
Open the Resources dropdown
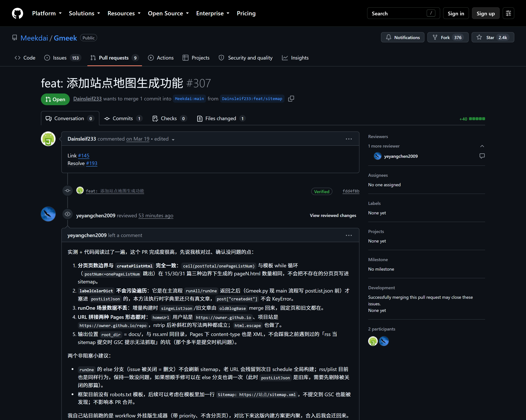pos(124,13)
